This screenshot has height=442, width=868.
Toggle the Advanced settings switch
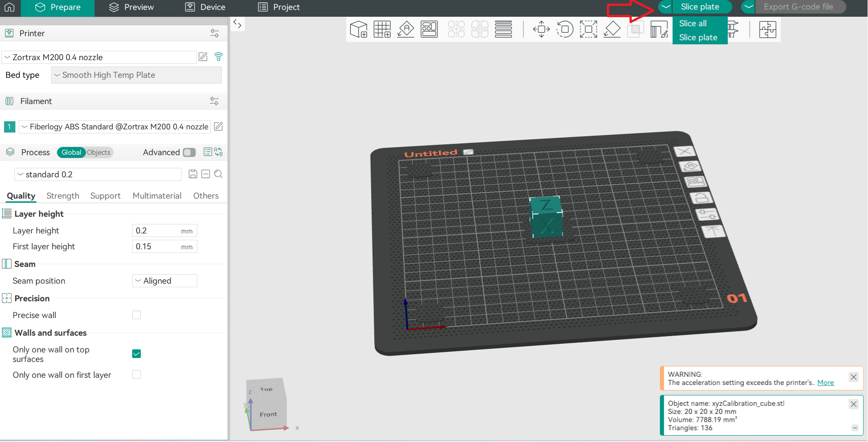(189, 152)
